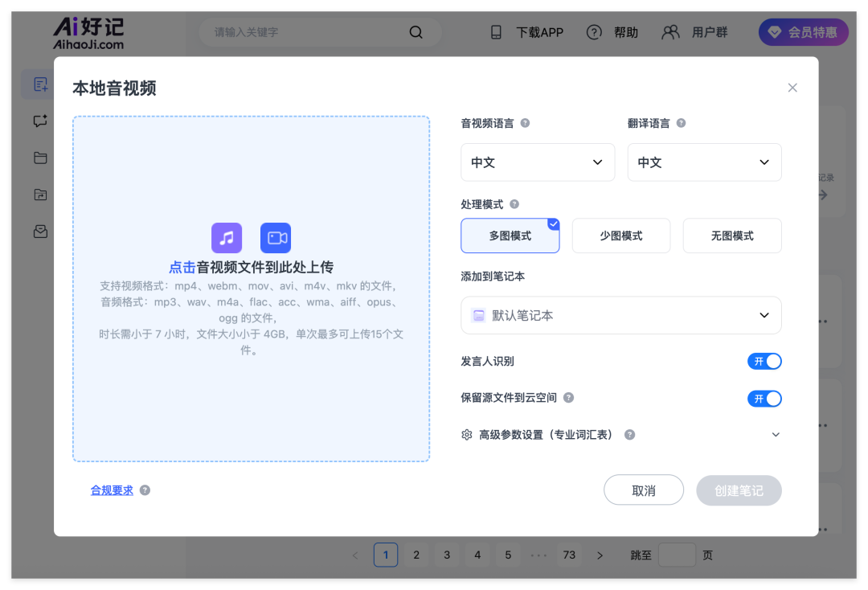The image size is (868, 590).
Task: Close the 本地音视频 dialog
Action: (x=792, y=88)
